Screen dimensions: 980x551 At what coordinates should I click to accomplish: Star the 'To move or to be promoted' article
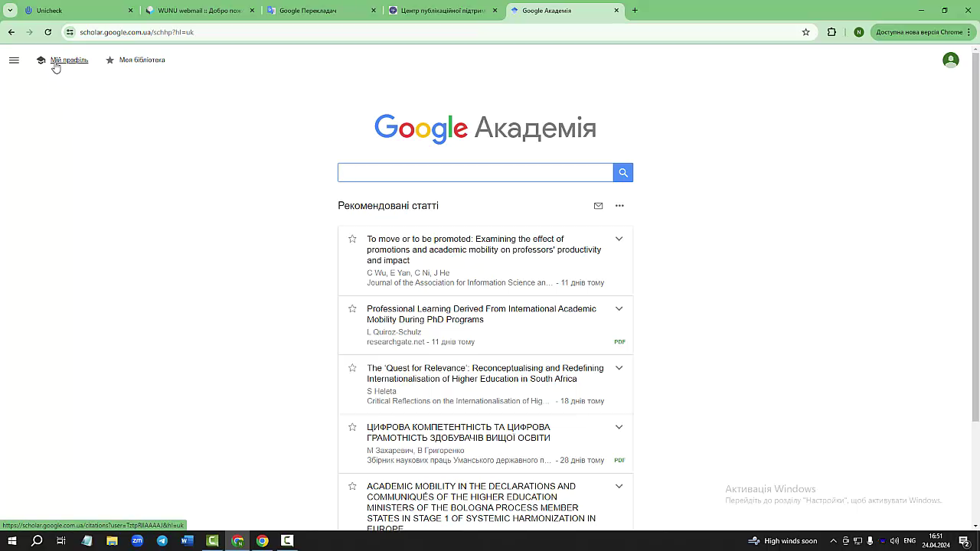(x=352, y=239)
